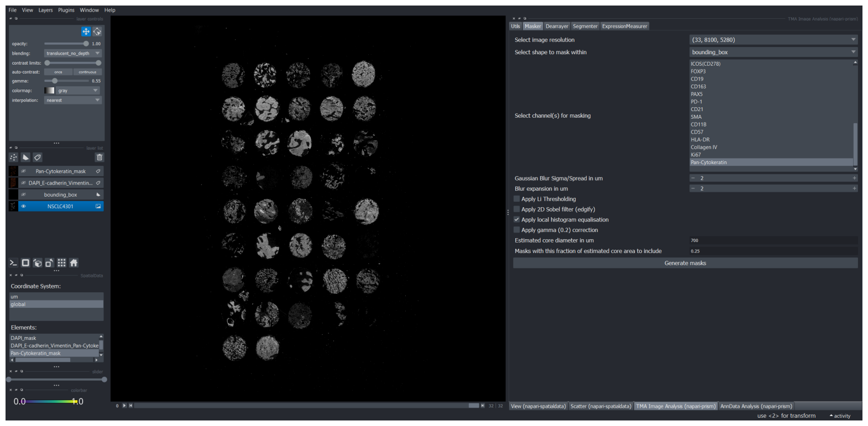Decrease Blur expansion value with minus
Viewport: 868px width, 426px height.
pos(693,188)
